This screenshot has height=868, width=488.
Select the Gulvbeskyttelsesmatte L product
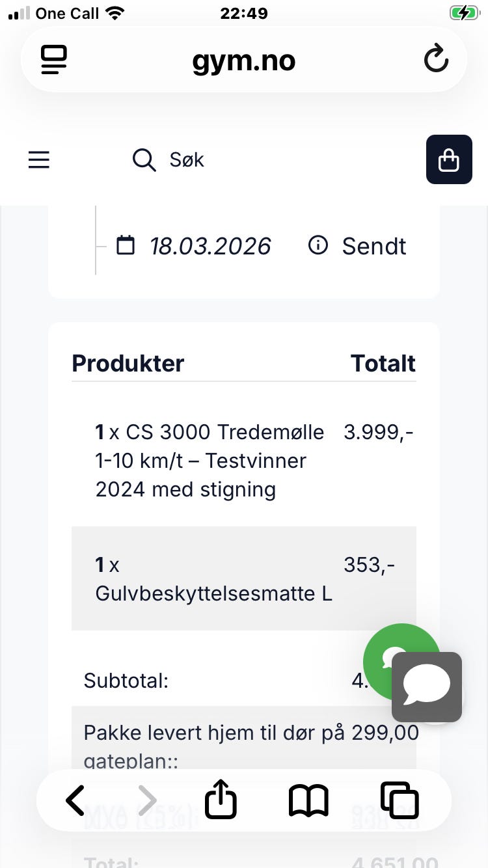pyautogui.click(x=214, y=579)
